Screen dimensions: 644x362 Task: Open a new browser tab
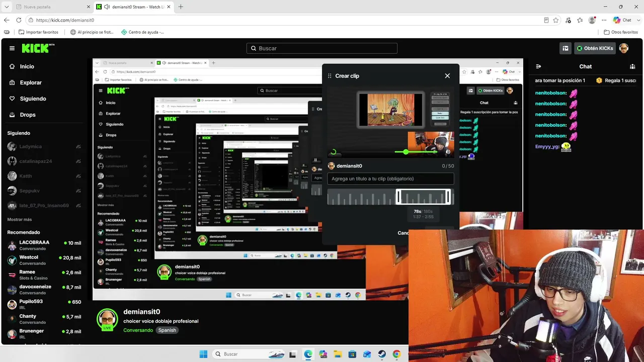tap(181, 7)
